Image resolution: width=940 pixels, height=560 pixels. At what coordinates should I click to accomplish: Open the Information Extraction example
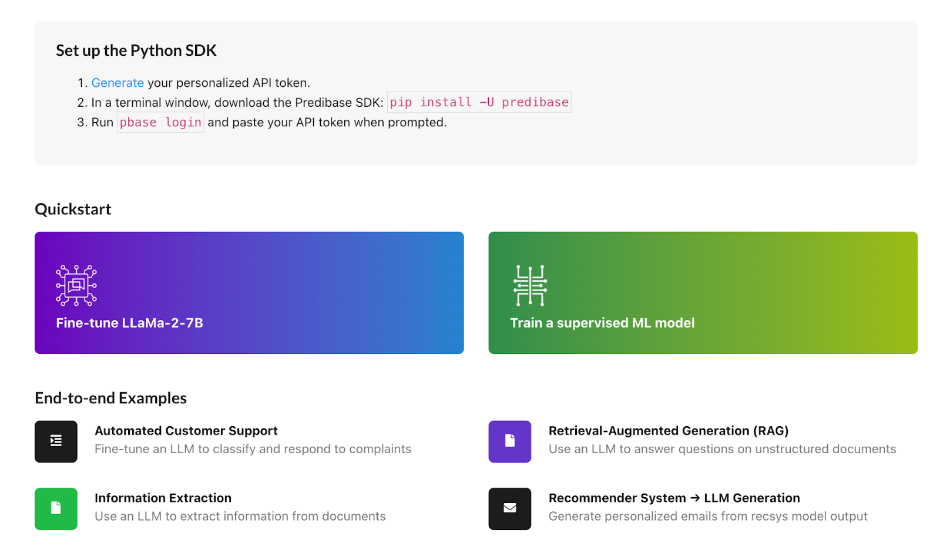tap(163, 498)
